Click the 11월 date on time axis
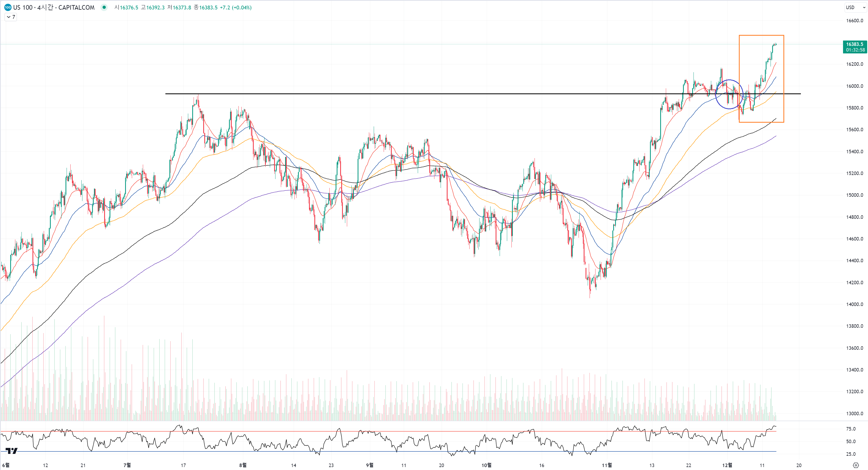Screen dimensions: 868x470 coord(606,465)
